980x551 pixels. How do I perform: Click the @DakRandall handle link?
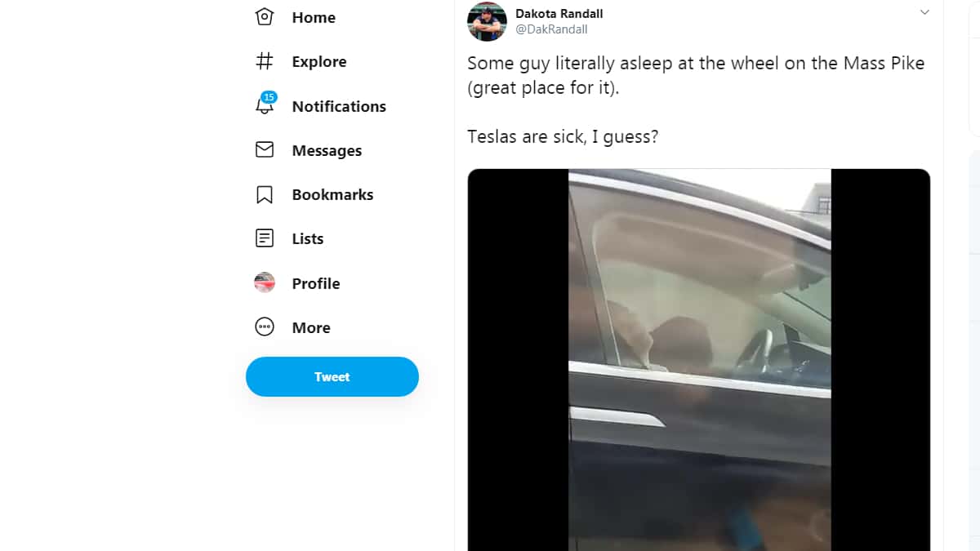click(551, 29)
